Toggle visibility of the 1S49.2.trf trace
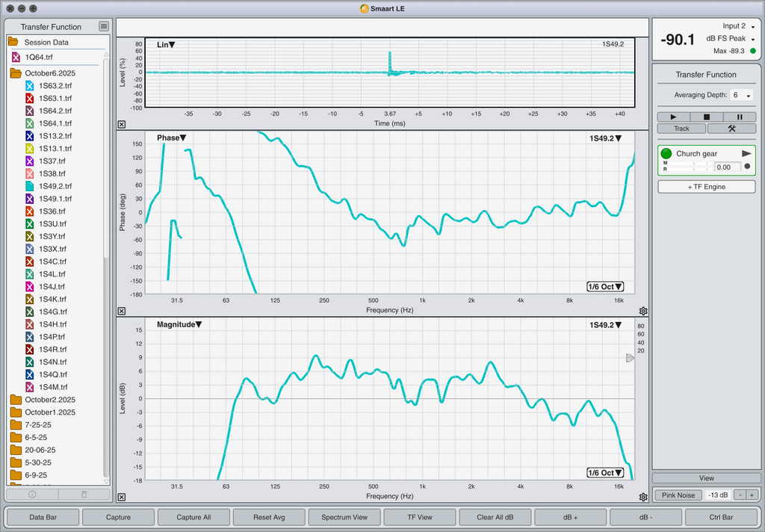 30,186
